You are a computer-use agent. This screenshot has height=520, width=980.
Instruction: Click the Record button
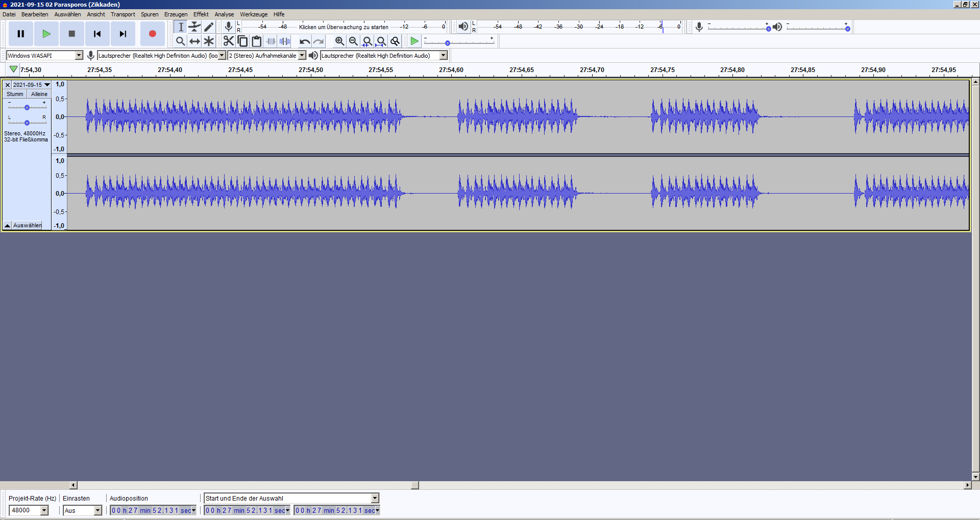(152, 34)
